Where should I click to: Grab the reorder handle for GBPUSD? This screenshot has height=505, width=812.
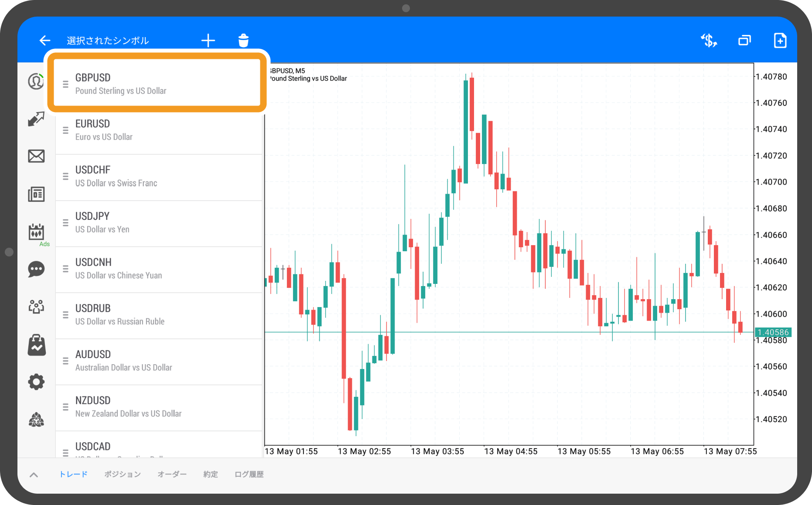(65, 84)
